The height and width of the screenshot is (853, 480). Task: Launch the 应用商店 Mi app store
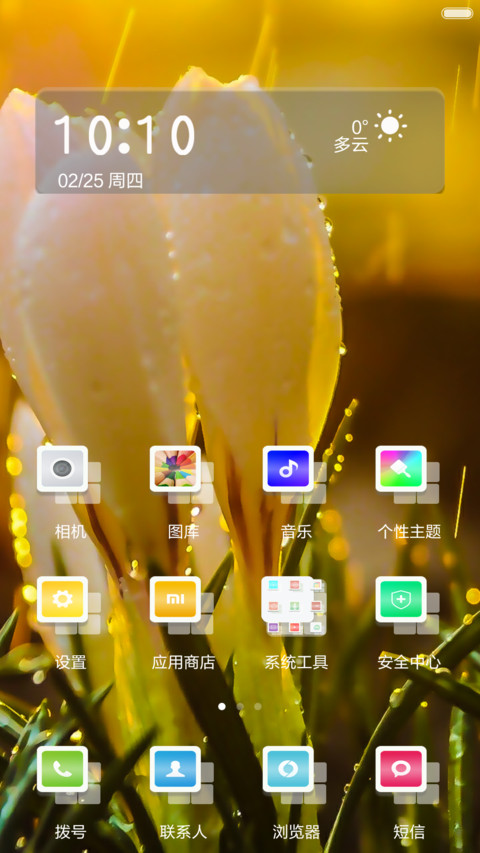(176, 600)
